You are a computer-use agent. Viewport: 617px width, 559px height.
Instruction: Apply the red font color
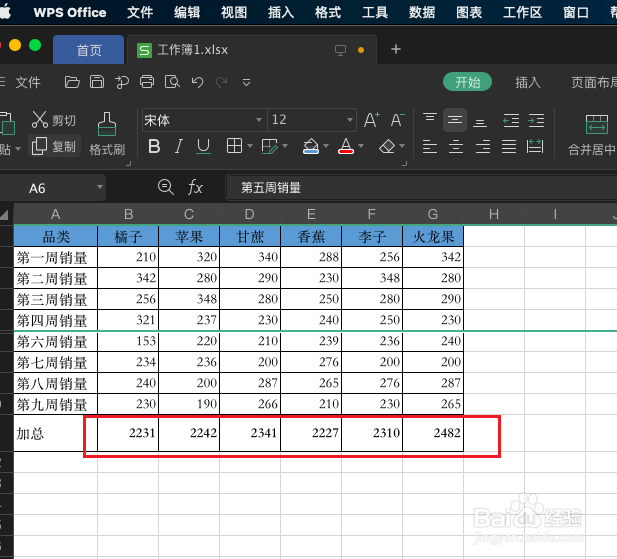[x=346, y=146]
